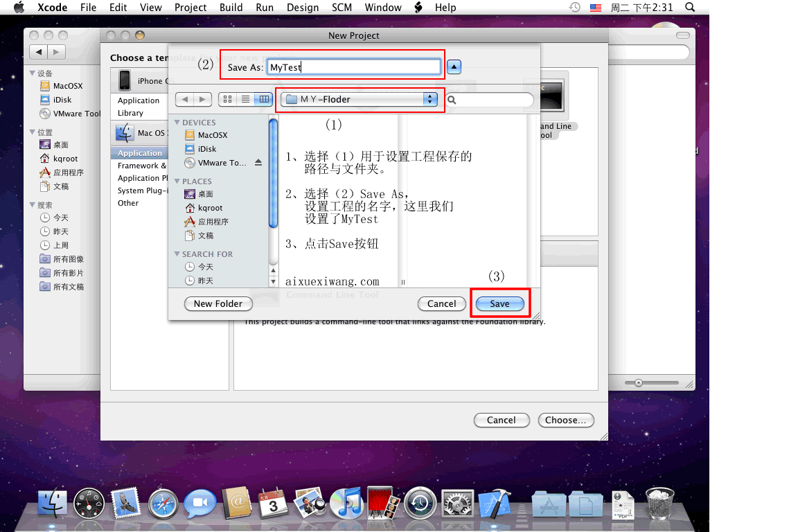
Task: Collapse 位置 section in Finder window
Action: click(33, 132)
